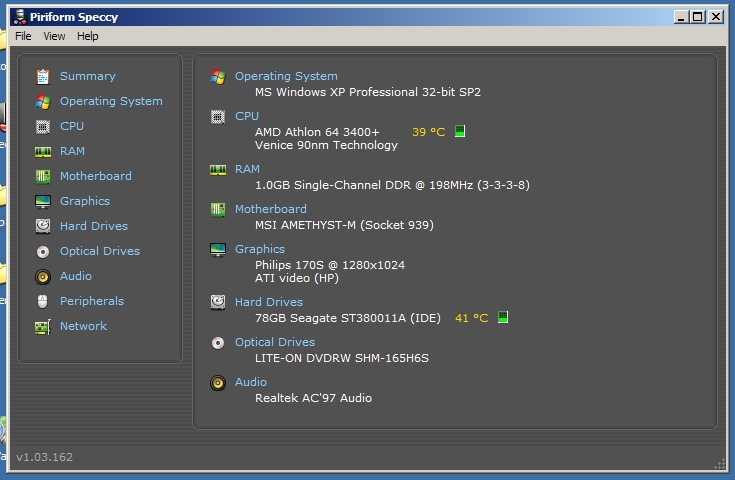Select Hard Drives label in the sidebar
The image size is (735, 480).
pos(94,226)
